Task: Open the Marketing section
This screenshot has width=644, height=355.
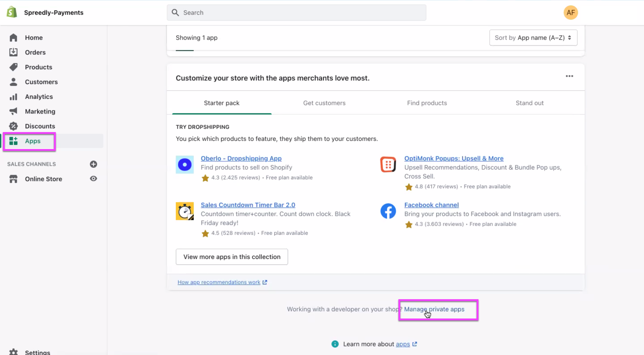Action: tap(40, 111)
